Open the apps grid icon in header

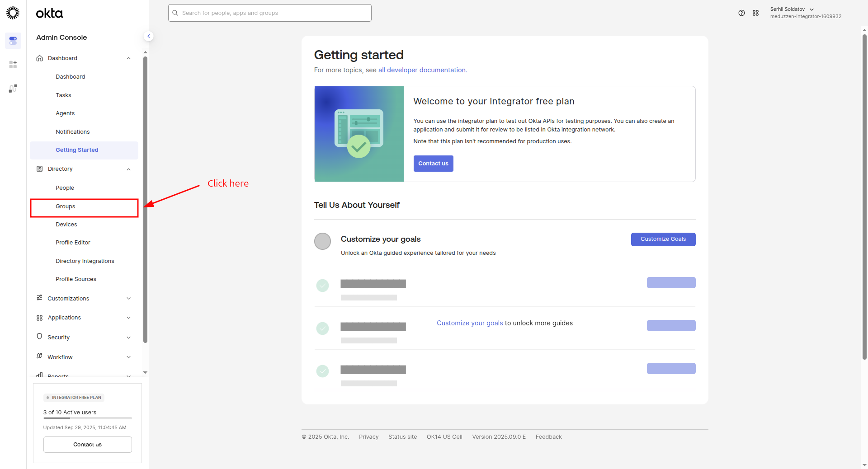pyautogui.click(x=755, y=13)
